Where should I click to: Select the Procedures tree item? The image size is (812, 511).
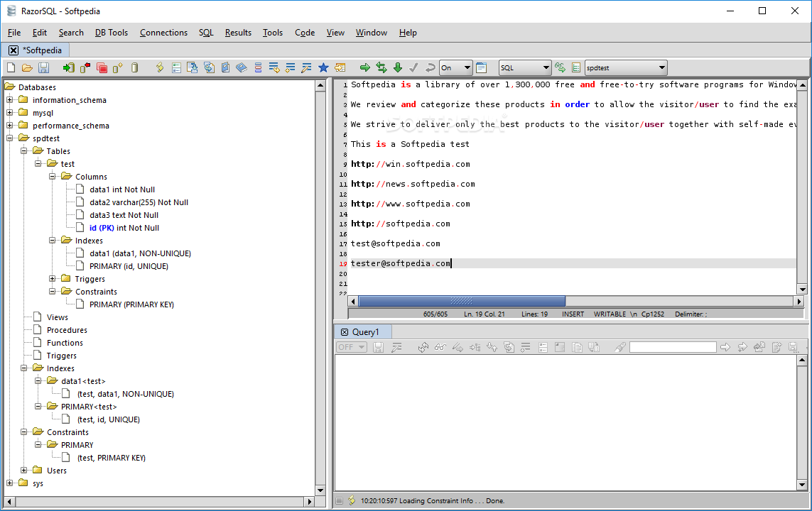67,330
